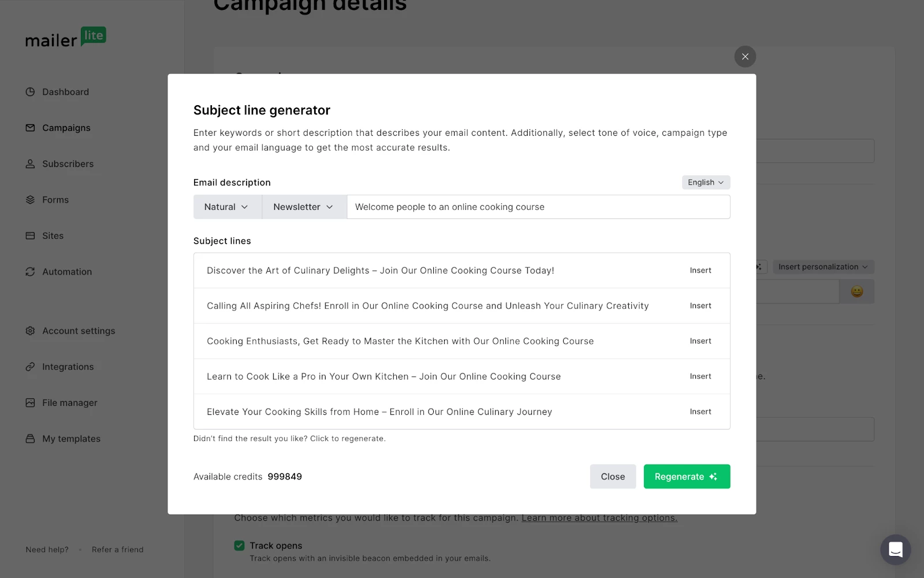The height and width of the screenshot is (578, 924).
Task: Click the Subscribers person icon
Action: [x=30, y=164]
